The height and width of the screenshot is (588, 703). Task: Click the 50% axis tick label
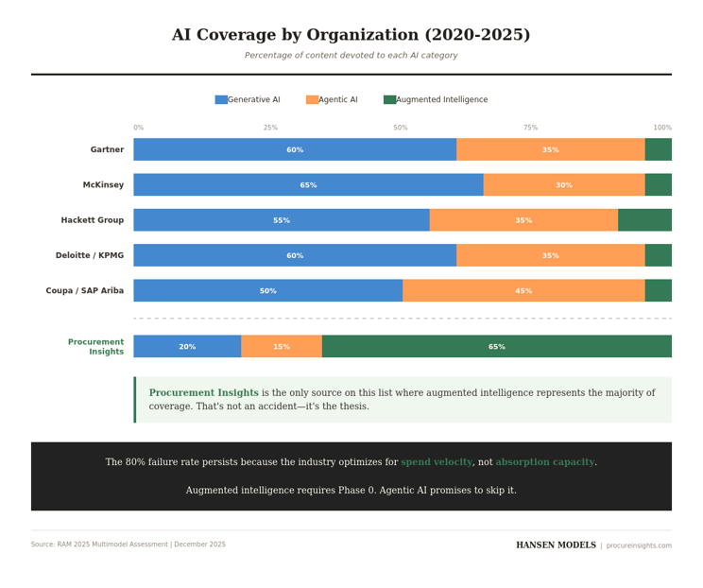[x=401, y=128]
